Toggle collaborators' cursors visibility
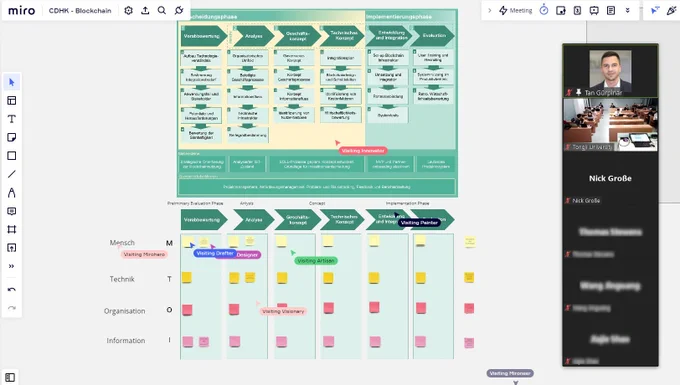This screenshot has width=680, height=385. [x=655, y=10]
